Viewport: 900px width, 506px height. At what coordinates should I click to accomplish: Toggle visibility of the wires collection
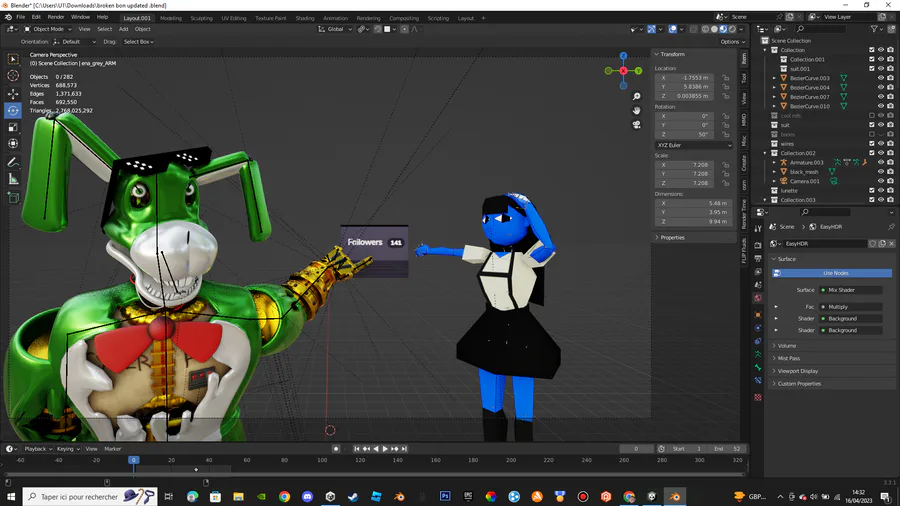[x=881, y=143]
